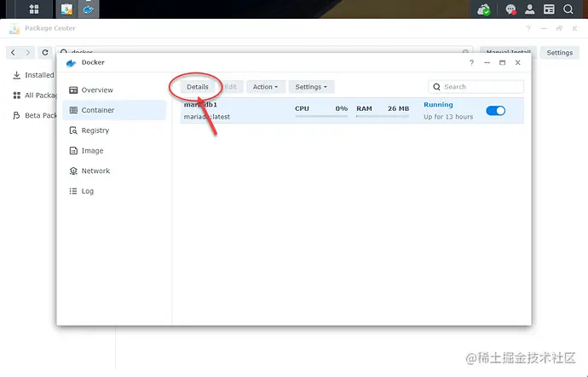This screenshot has height=377, width=588.
Task: Click the grayed Edit button
Action: point(230,87)
